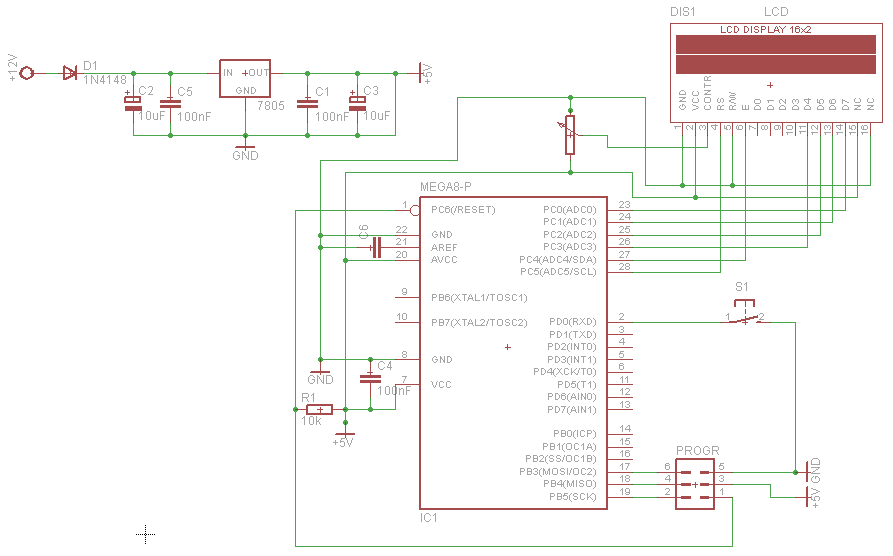Click the PD7(AIN1) pin label
The image size is (893, 556).
tap(572, 410)
